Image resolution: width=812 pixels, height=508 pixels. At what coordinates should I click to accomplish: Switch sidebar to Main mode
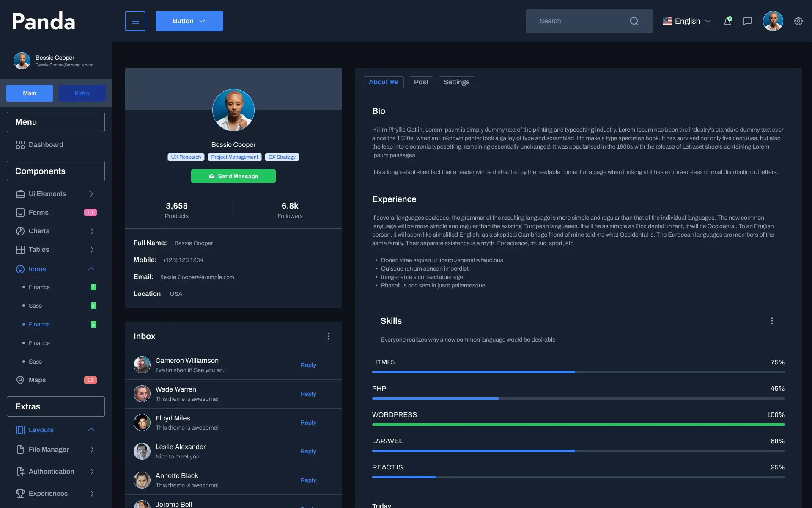(30, 93)
